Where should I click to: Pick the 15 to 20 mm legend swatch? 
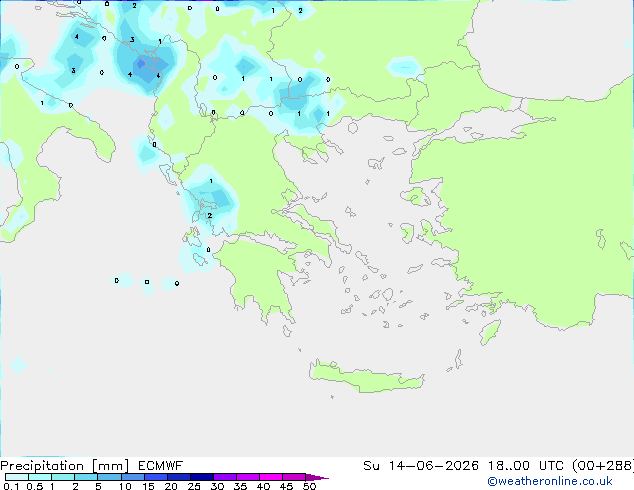(155, 477)
